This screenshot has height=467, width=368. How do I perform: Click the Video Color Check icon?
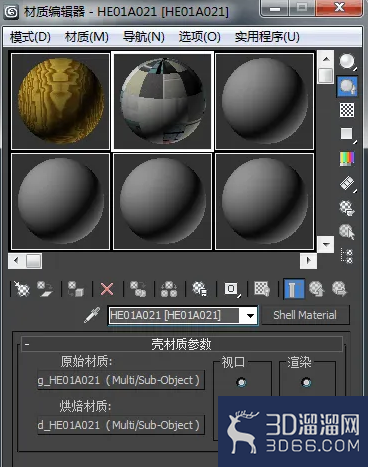[347, 159]
